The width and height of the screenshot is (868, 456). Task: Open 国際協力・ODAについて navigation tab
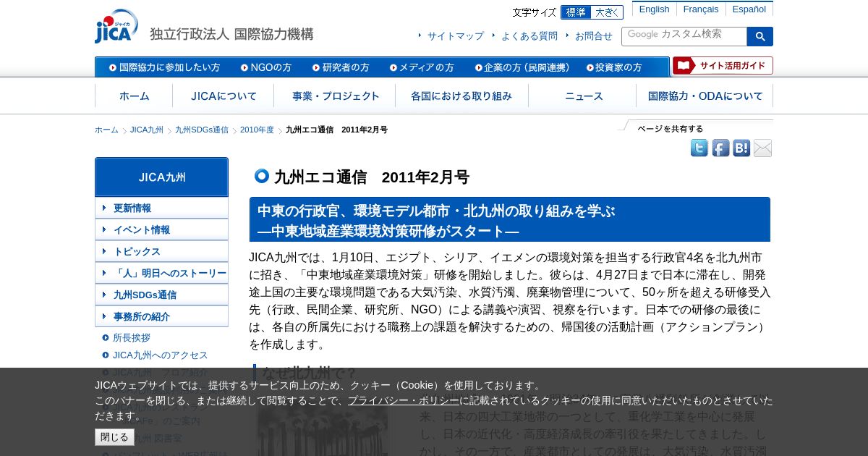tap(705, 96)
